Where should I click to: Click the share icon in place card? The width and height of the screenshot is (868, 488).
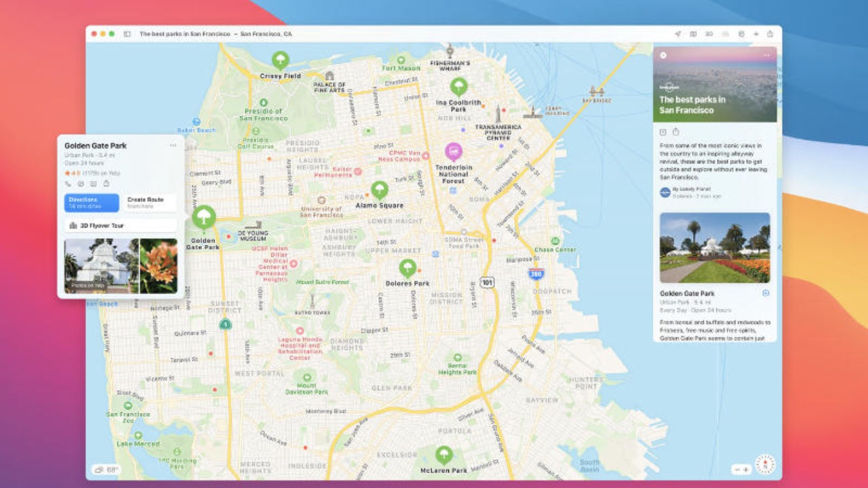pos(106,184)
